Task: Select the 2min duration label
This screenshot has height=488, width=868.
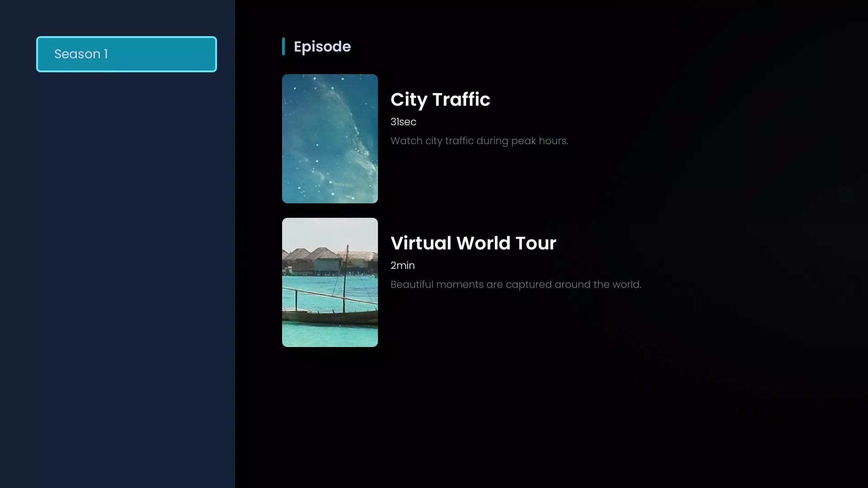Action: [x=402, y=266]
